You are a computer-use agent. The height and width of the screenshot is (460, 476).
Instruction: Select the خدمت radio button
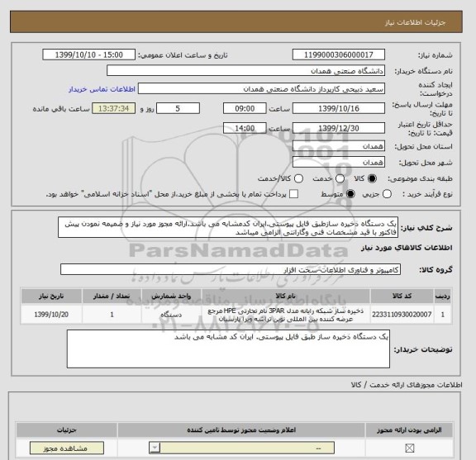[x=340, y=178]
